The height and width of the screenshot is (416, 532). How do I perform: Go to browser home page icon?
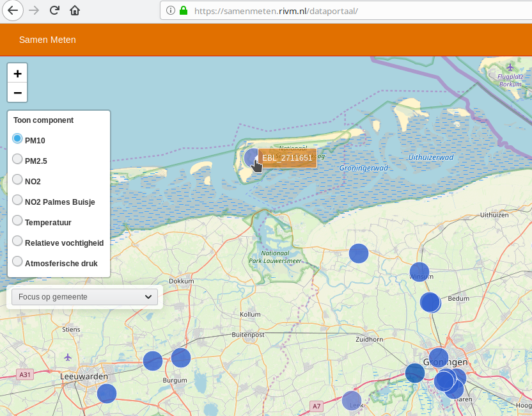75,10
